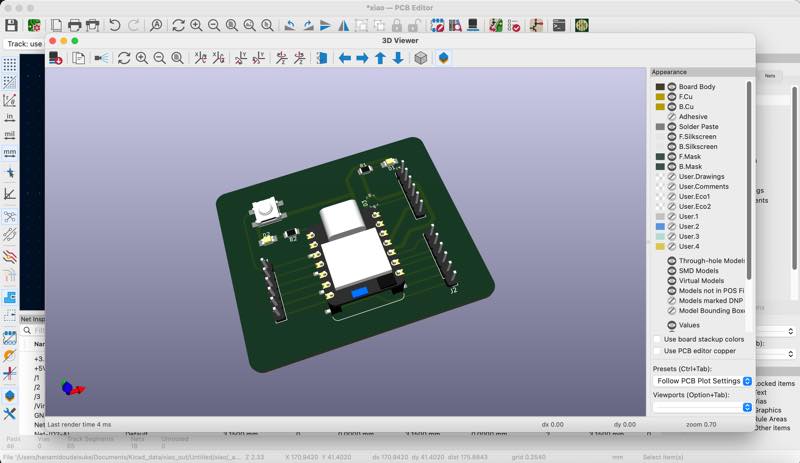Rotate Y counterclockwise in 3D Viewer
The width and height of the screenshot is (800, 463).
[x=259, y=58]
